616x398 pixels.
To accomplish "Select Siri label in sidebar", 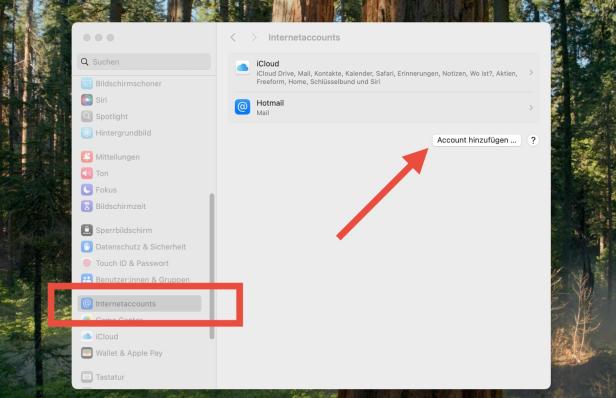I will pyautogui.click(x=101, y=100).
